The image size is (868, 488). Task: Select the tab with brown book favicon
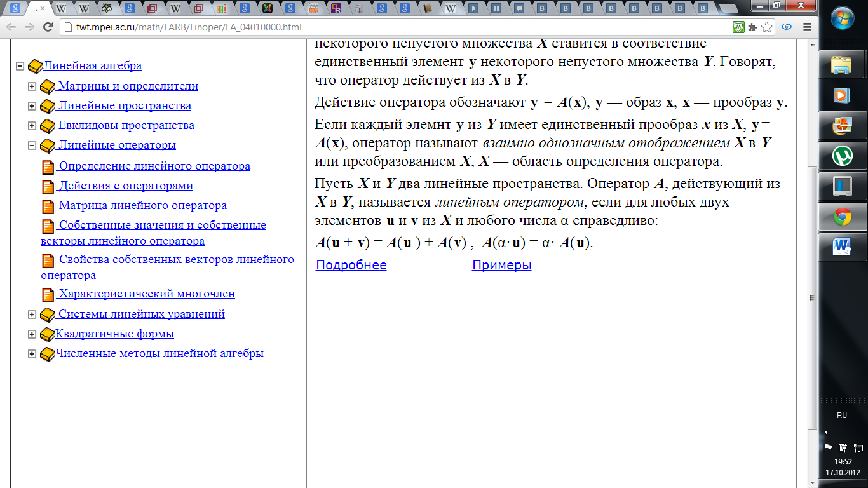[428, 9]
